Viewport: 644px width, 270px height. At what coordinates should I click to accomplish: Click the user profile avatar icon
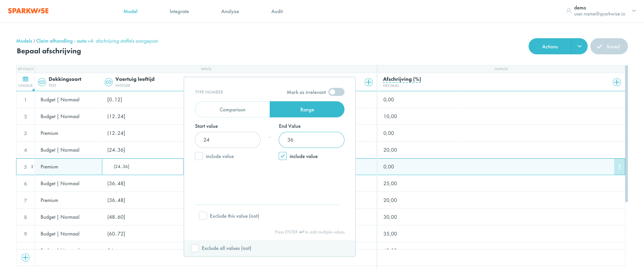pyautogui.click(x=569, y=11)
